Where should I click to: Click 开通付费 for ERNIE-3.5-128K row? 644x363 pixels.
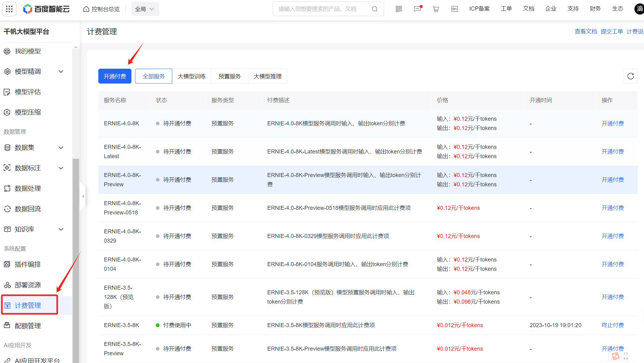612,297
